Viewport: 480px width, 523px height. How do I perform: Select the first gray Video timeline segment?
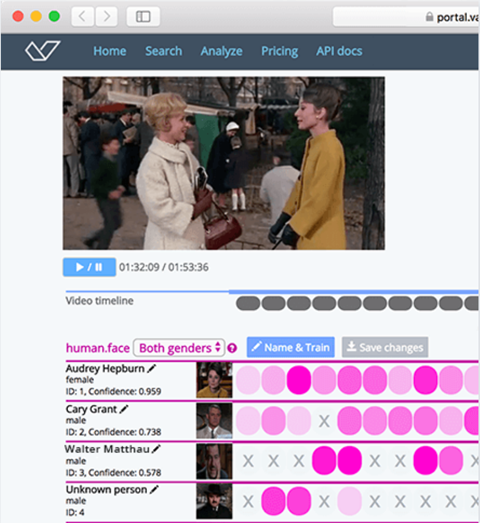pos(248,304)
